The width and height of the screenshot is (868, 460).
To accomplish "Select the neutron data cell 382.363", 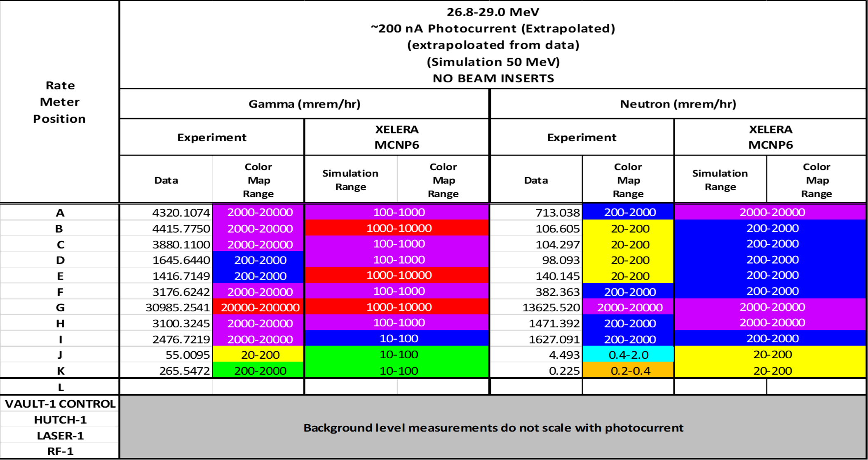I will (x=536, y=292).
